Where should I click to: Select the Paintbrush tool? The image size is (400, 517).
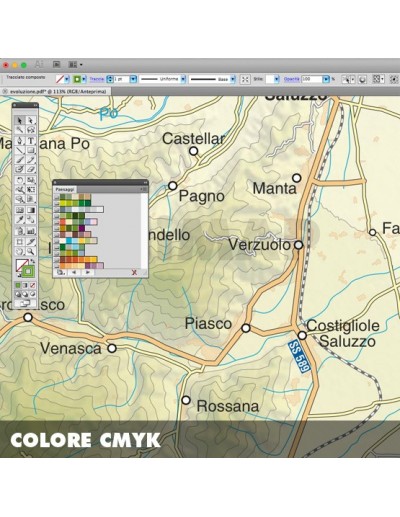pos(20,160)
